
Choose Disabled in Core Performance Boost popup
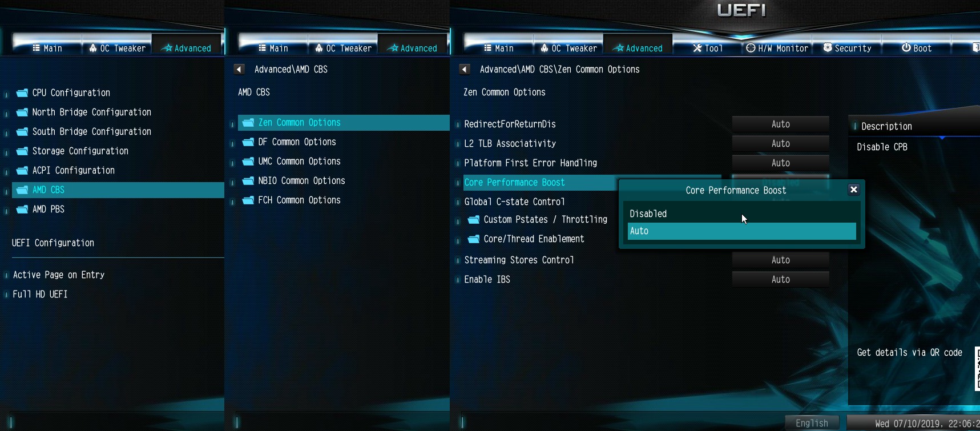click(741, 214)
